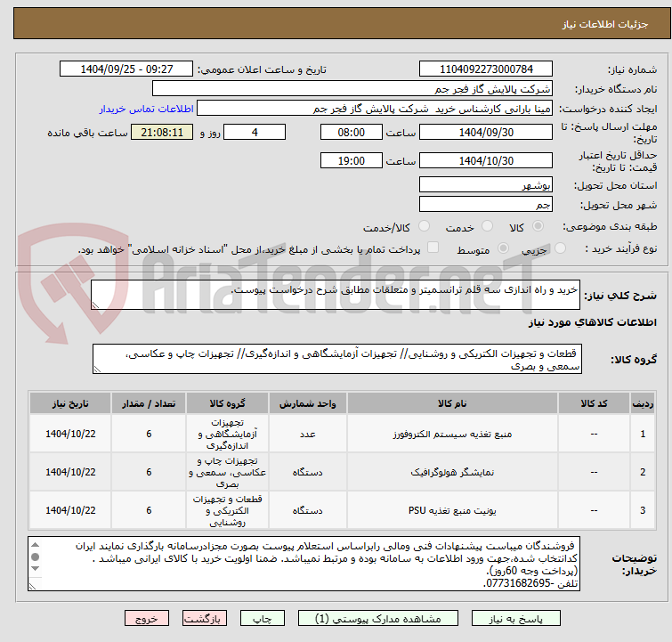Click item 'منبع تغذیه سیستم الکتروفورز'
672x642 pixels.
pos(452,434)
